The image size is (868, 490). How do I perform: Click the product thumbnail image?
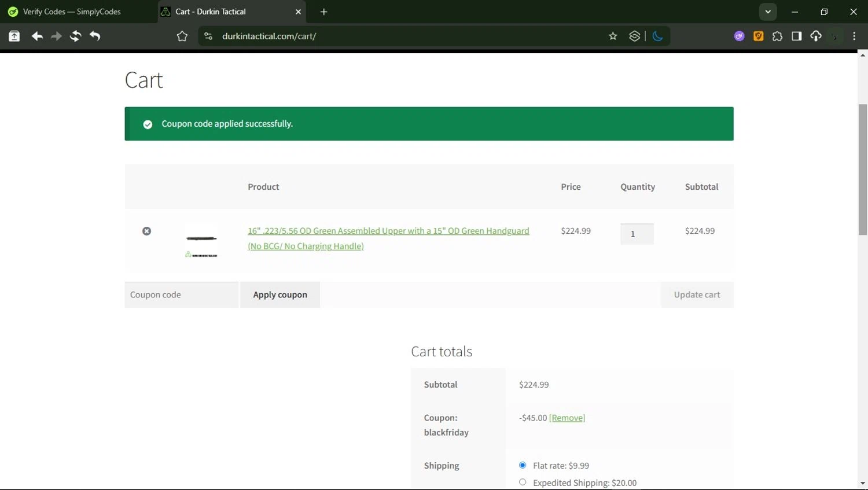(201, 242)
